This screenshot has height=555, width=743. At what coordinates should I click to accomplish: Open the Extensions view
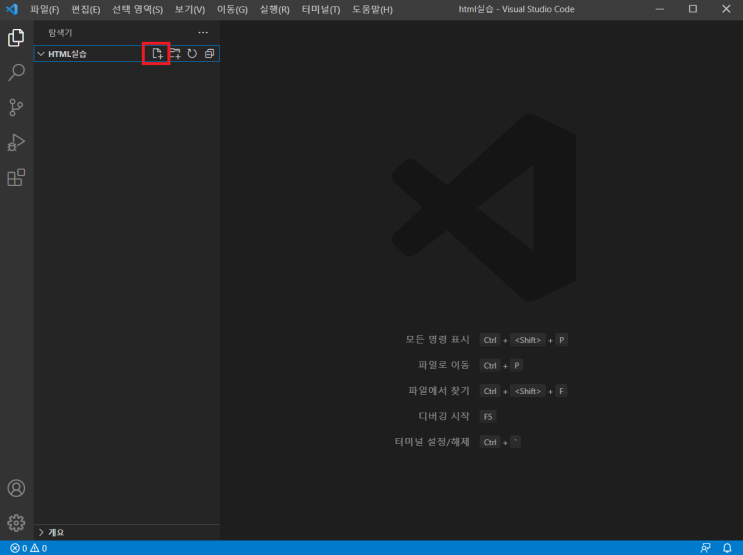[16, 177]
